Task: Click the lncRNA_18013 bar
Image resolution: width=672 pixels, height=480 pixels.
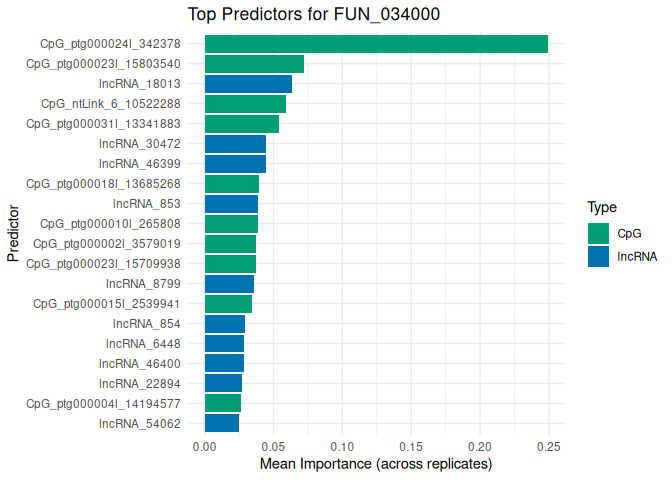Action: coord(248,84)
